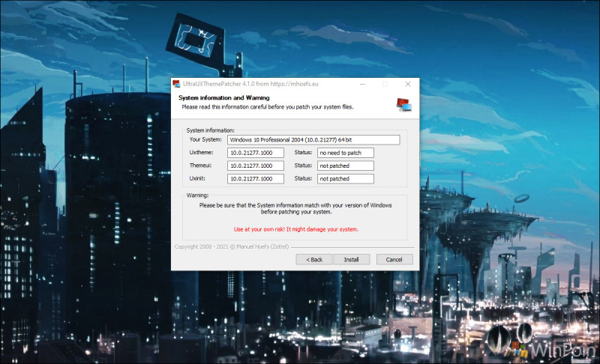Click the Uxinit status 'not patched' field

click(345, 179)
